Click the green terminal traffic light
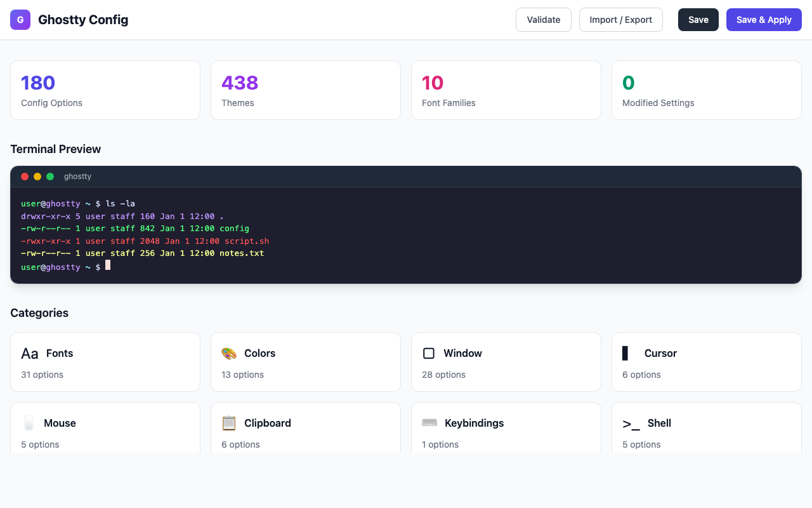Image resolution: width=812 pixels, height=508 pixels. pyautogui.click(x=49, y=177)
